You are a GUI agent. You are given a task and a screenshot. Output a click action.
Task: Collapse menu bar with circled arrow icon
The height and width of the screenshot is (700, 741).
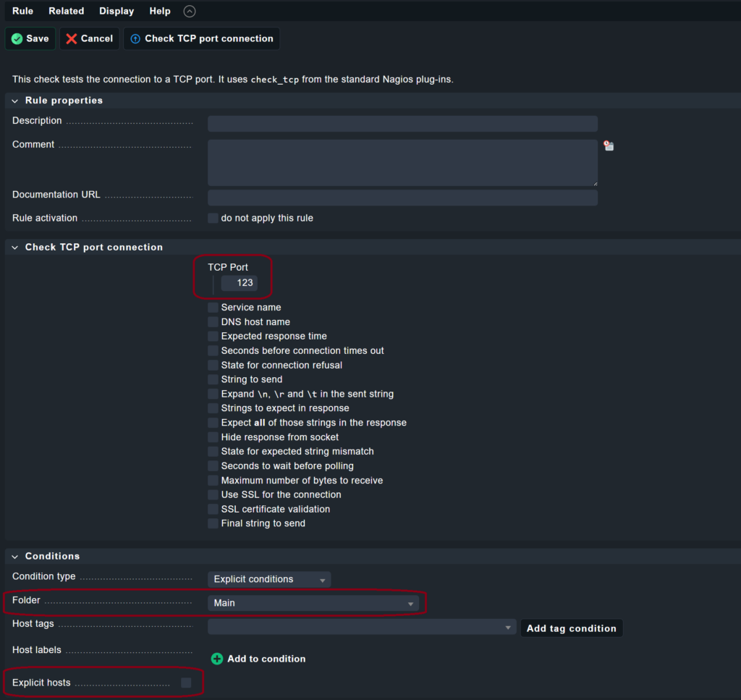[190, 12]
